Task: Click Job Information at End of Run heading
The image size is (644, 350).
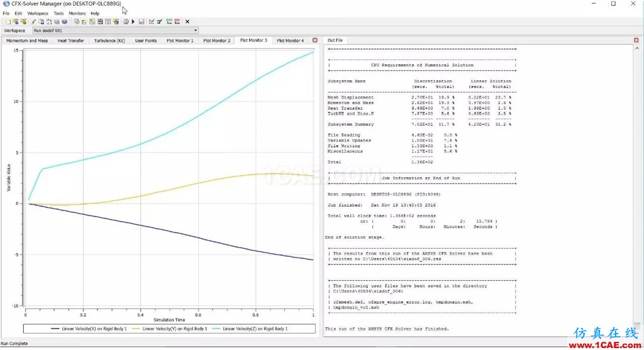Action: coord(421,178)
